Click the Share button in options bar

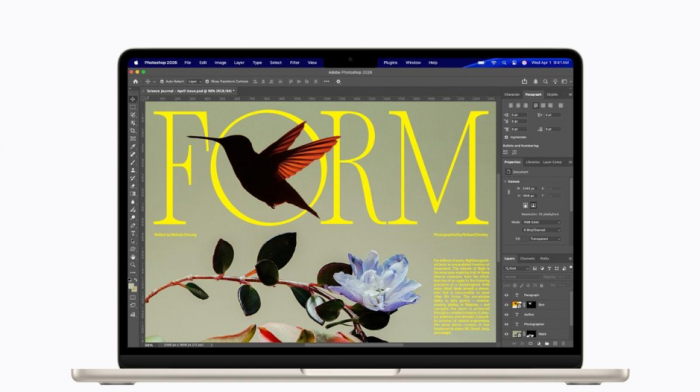[x=525, y=82]
